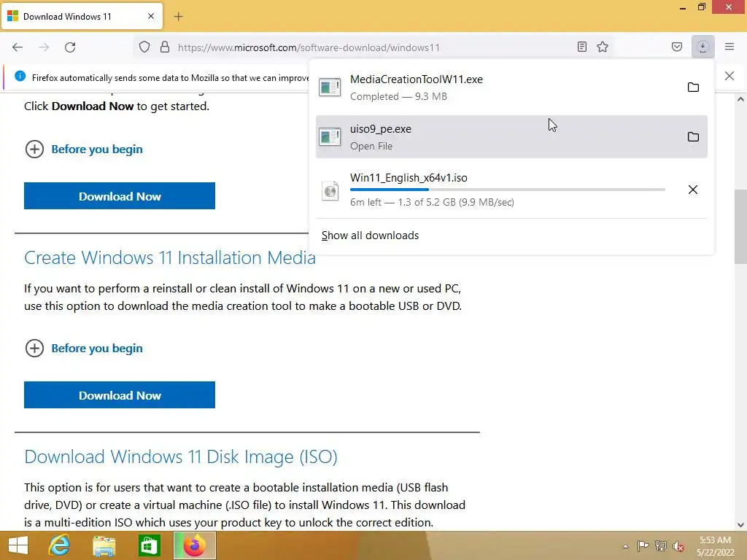Show all downloads
Screen dimensions: 747x560
click(x=370, y=236)
